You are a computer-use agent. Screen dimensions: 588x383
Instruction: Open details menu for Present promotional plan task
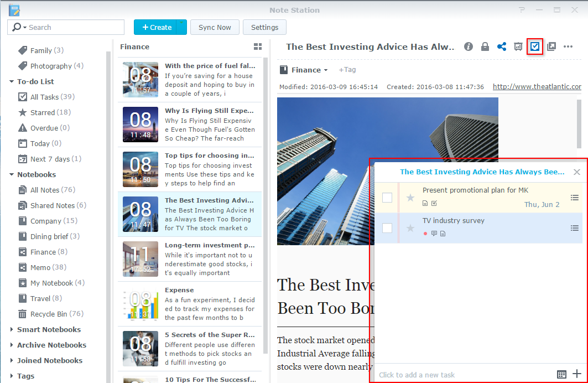click(575, 198)
